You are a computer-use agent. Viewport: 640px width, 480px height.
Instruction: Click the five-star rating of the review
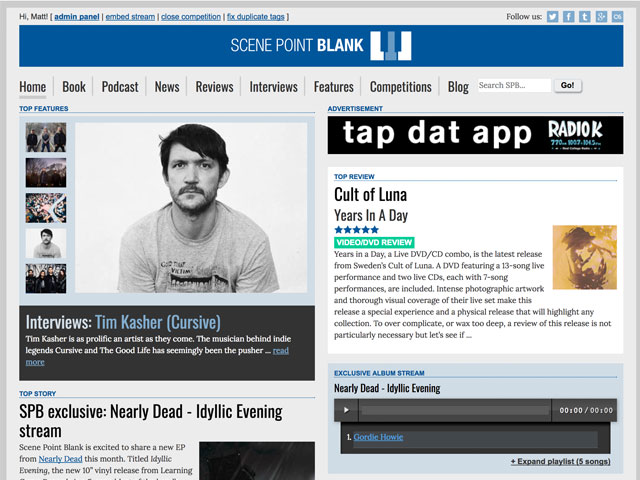coord(356,230)
